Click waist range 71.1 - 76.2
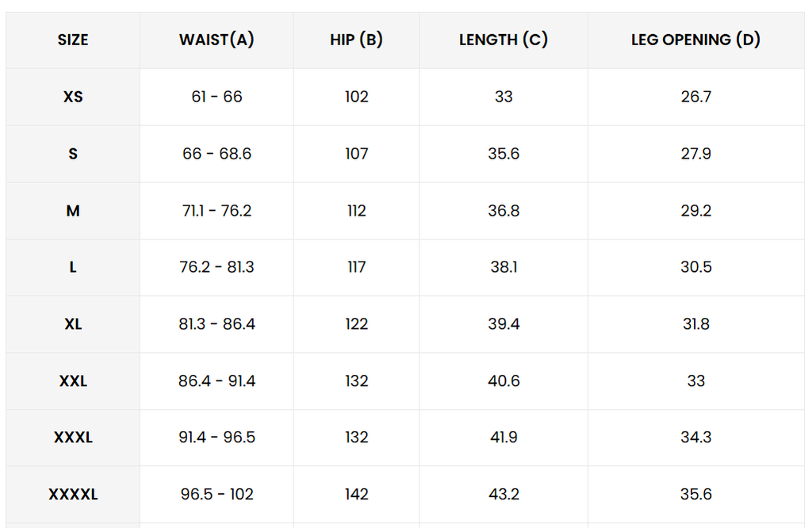The width and height of the screenshot is (812, 528). pos(216,211)
